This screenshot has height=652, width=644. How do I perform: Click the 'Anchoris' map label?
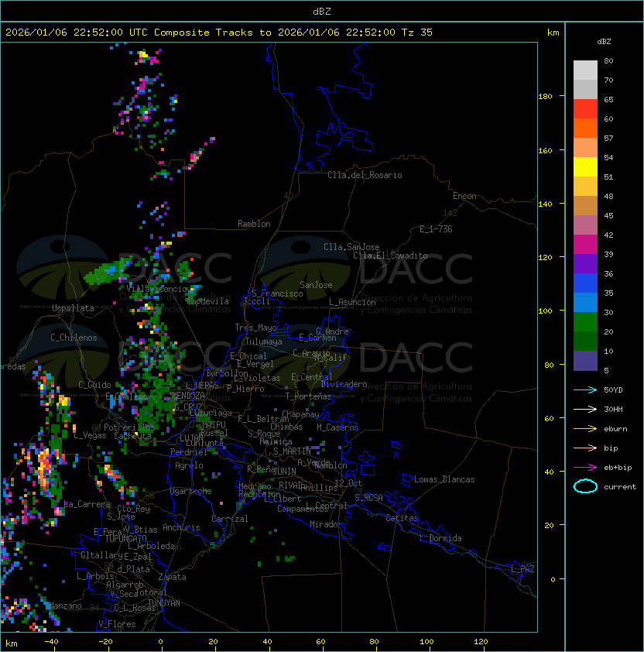coord(181,527)
